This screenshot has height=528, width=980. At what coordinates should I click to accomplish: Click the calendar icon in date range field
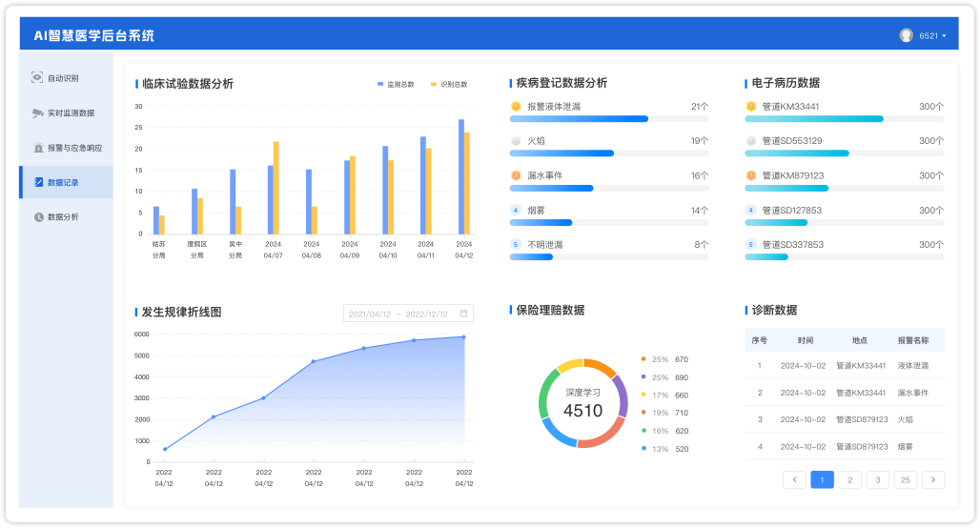[x=463, y=313]
